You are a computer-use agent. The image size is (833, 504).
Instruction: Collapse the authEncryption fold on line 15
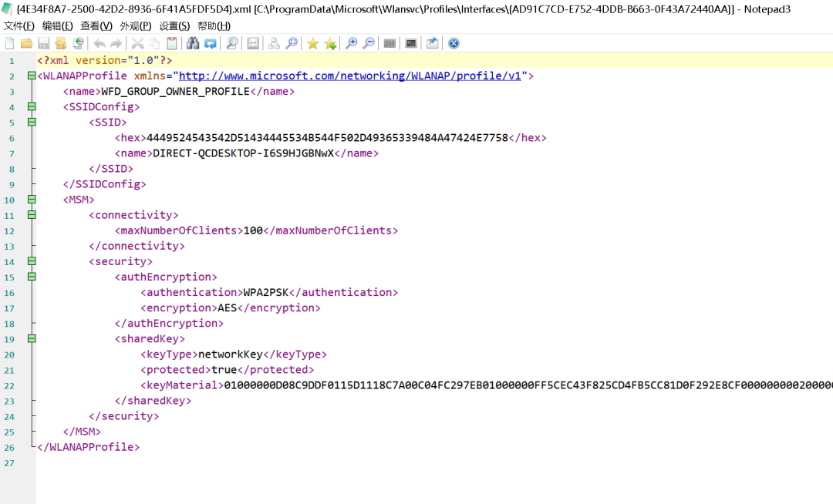click(32, 277)
